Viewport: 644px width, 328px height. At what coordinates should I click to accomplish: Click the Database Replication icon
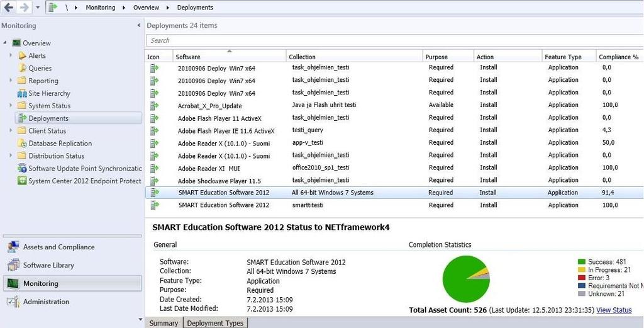(22, 144)
